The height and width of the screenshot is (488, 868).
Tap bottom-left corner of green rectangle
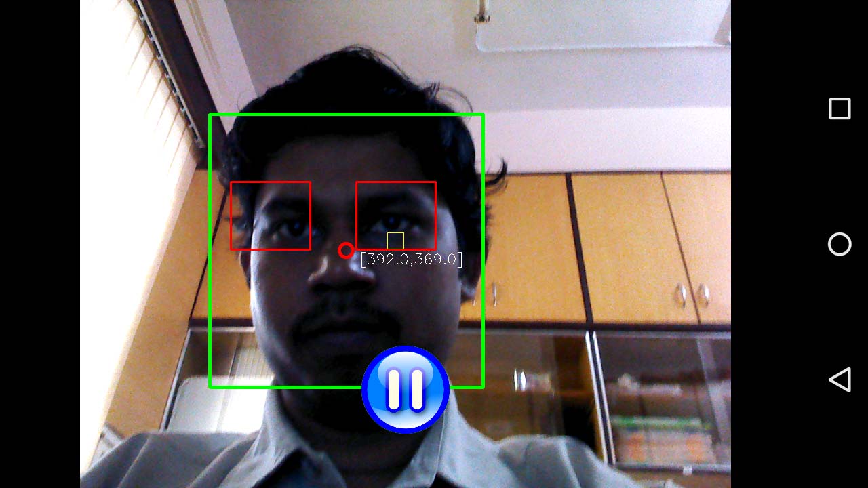pos(210,386)
